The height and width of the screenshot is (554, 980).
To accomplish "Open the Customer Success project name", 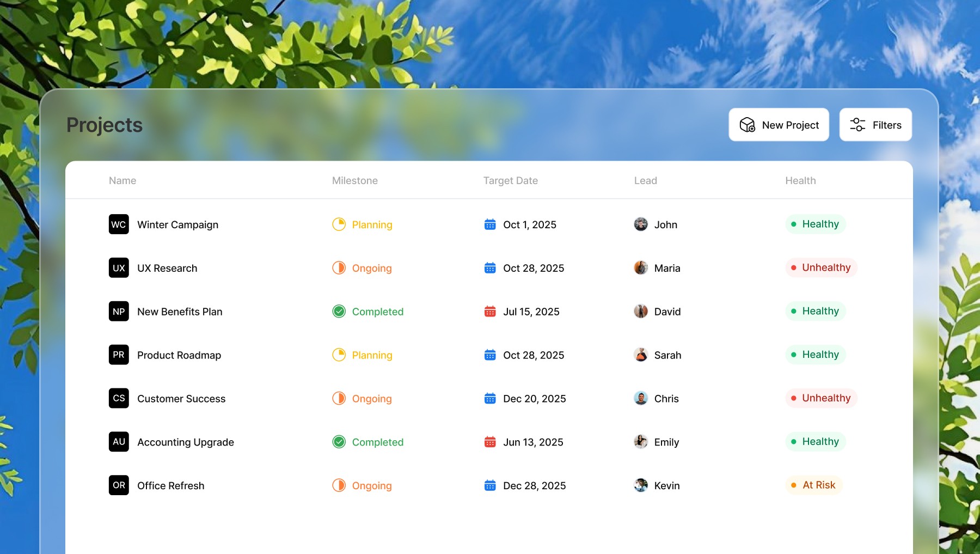I will coord(181,399).
